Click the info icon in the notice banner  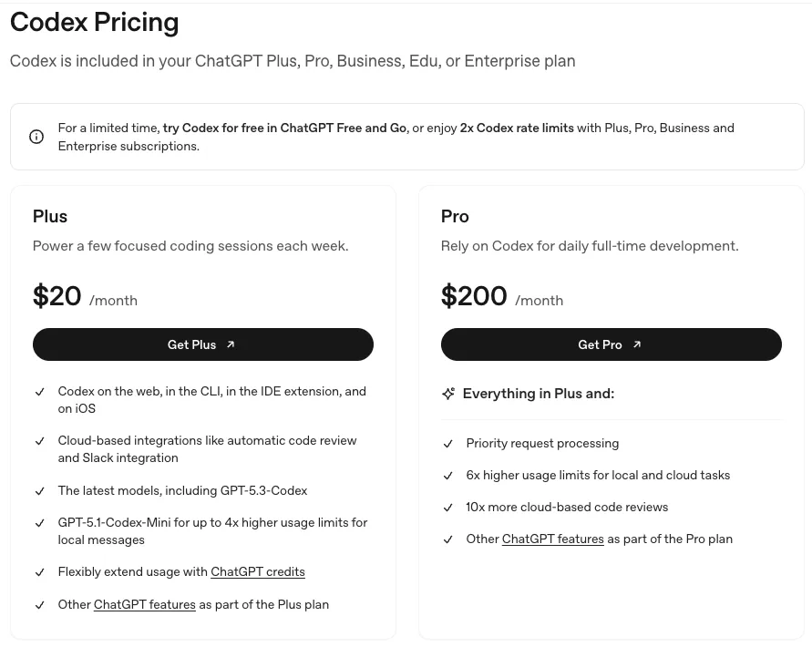(x=36, y=137)
